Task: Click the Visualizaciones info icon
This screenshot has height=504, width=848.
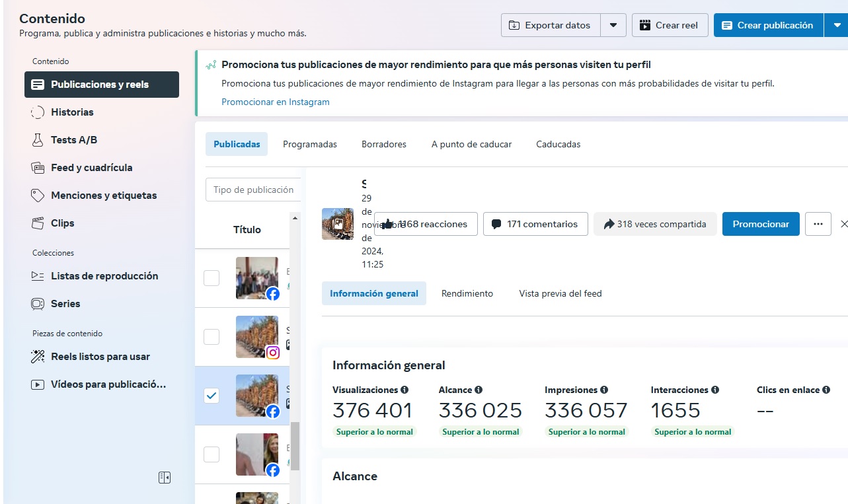Action: pyautogui.click(x=405, y=390)
